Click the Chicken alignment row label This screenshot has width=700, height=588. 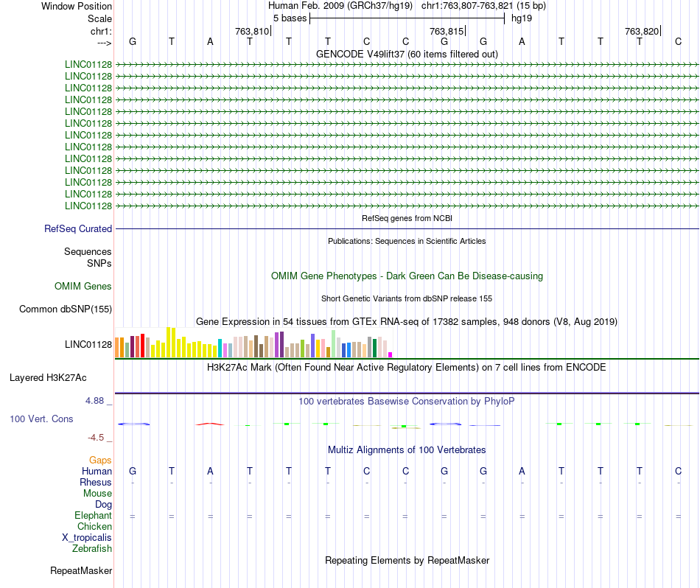coord(94,526)
